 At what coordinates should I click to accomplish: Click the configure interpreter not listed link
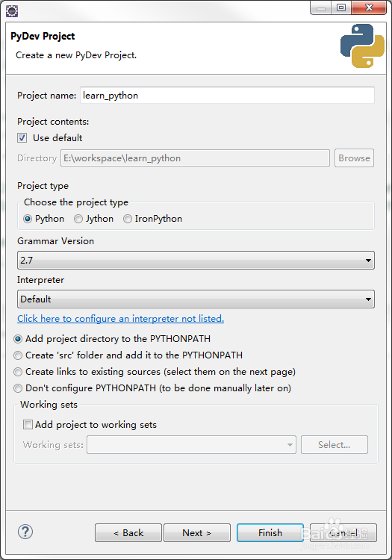click(121, 319)
